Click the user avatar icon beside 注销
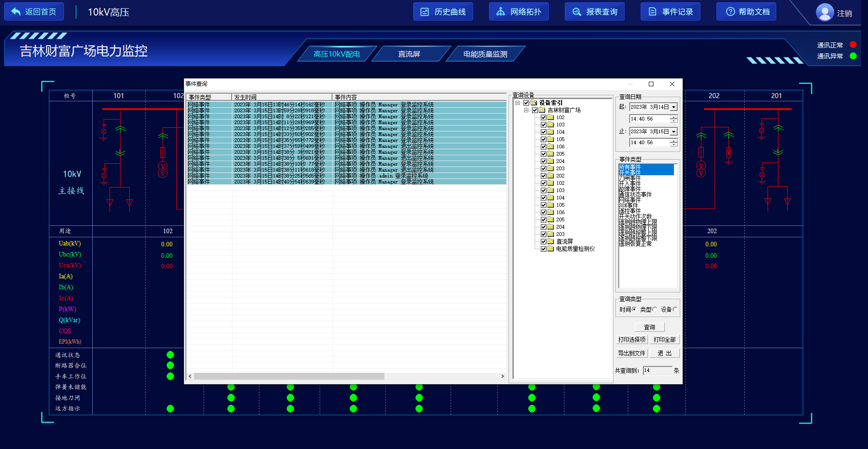868x449 pixels. click(825, 12)
